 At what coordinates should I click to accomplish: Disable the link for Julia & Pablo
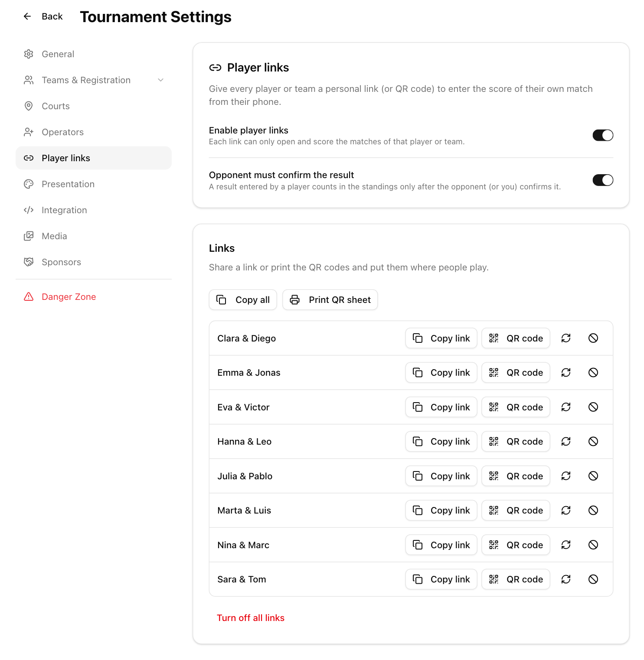pyautogui.click(x=593, y=476)
